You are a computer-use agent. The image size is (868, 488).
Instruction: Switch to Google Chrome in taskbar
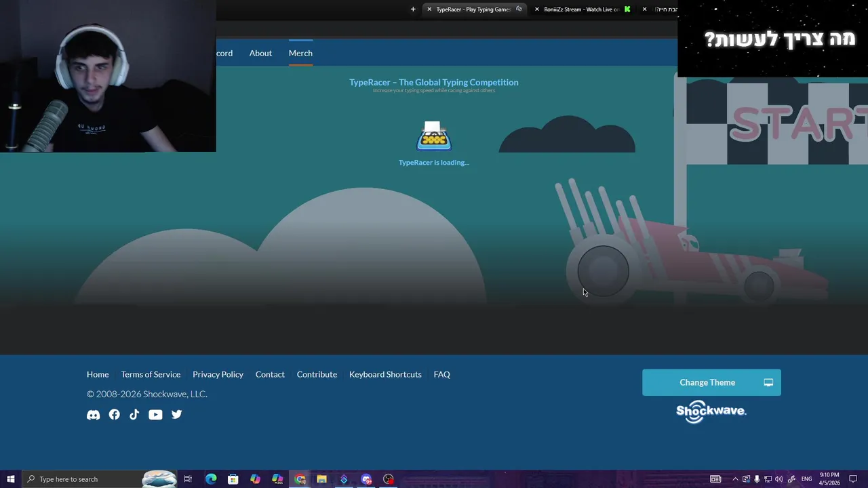tap(300, 479)
